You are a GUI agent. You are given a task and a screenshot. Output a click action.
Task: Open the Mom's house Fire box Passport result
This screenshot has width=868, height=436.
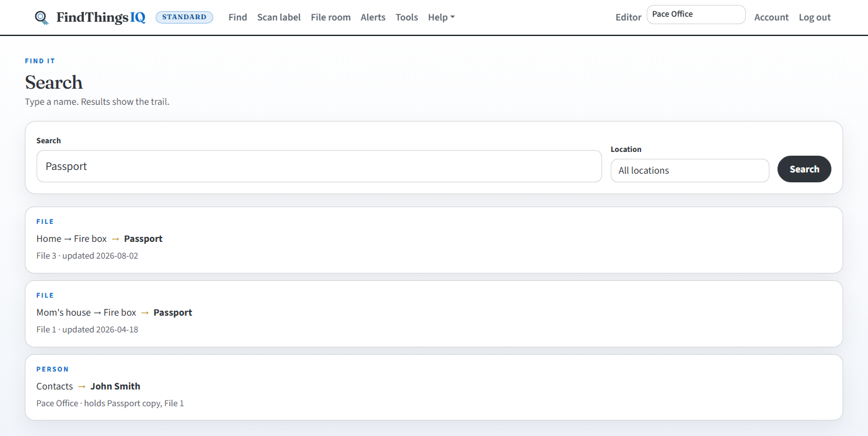pos(434,314)
